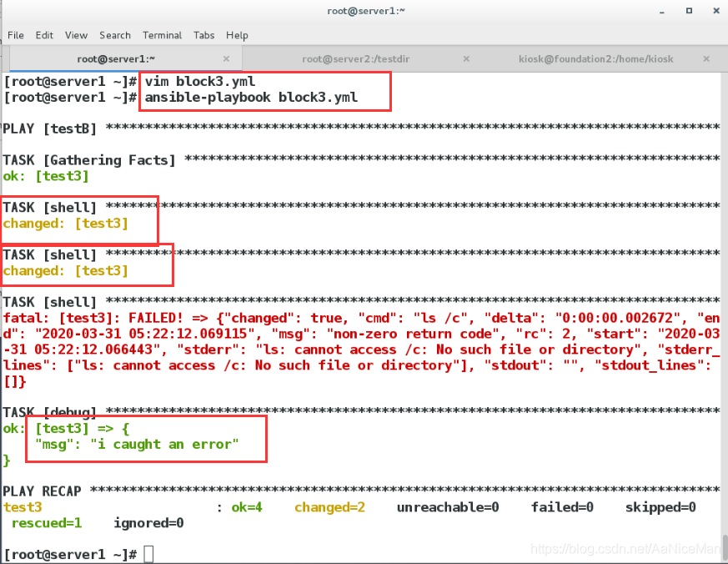Click 'test3' host name in play recap

tap(23, 507)
